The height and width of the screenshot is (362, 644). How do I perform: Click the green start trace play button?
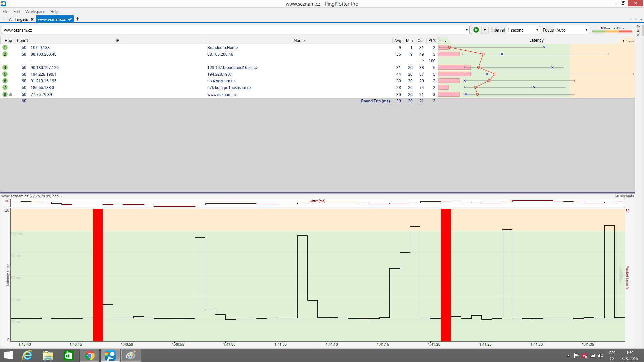click(x=476, y=30)
